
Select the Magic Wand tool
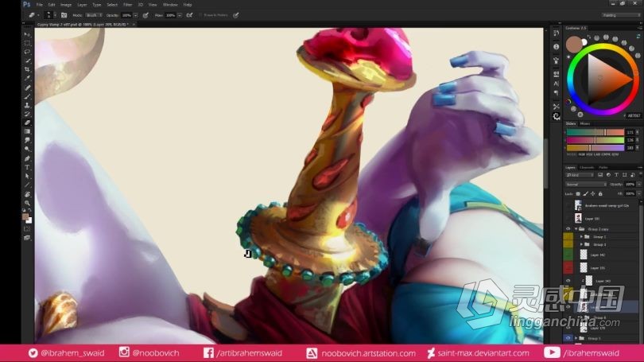(x=27, y=60)
